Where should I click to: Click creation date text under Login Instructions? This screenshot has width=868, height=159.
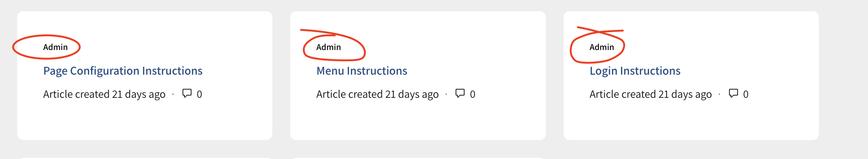[x=650, y=94]
